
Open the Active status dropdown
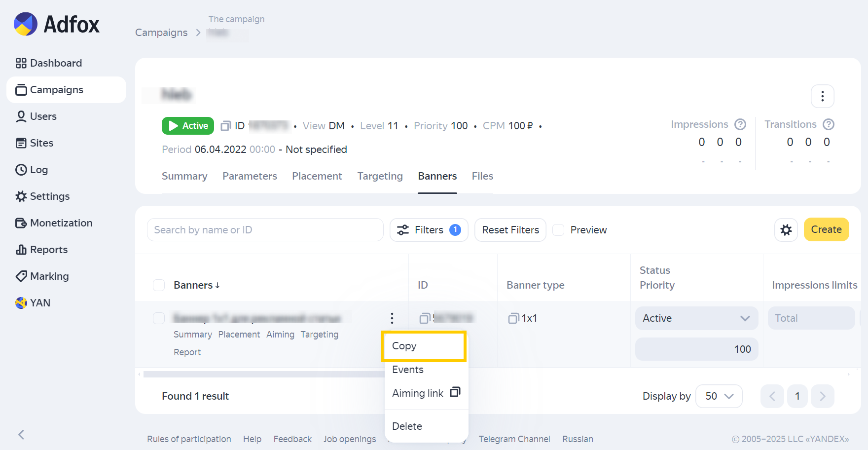696,318
